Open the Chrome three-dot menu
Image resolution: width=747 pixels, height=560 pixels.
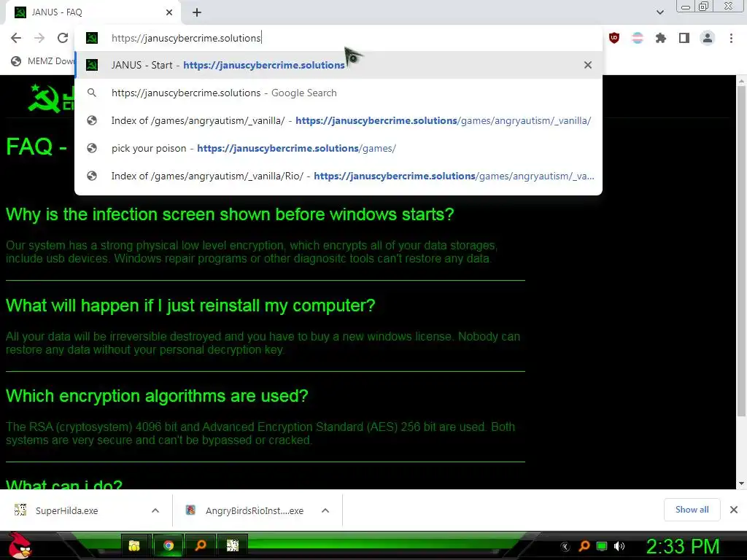(x=731, y=38)
